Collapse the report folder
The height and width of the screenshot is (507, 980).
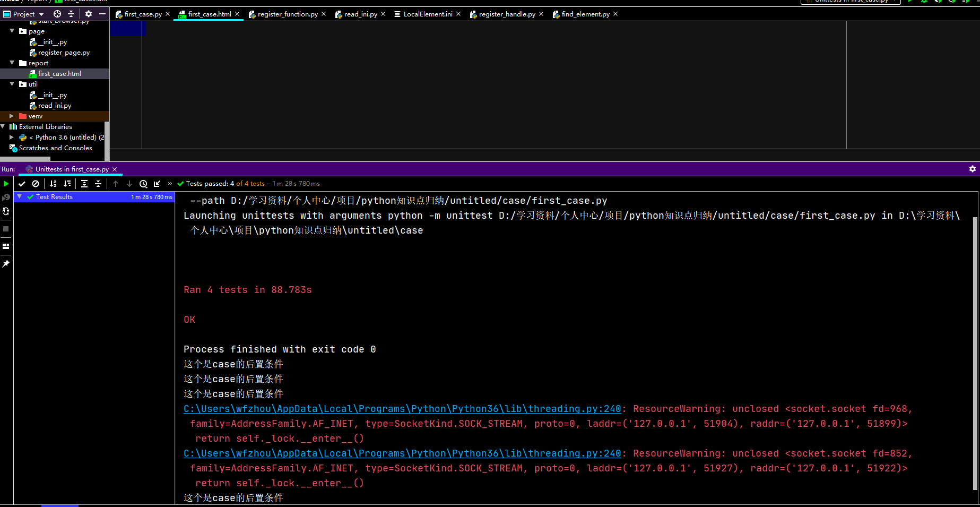[x=12, y=63]
